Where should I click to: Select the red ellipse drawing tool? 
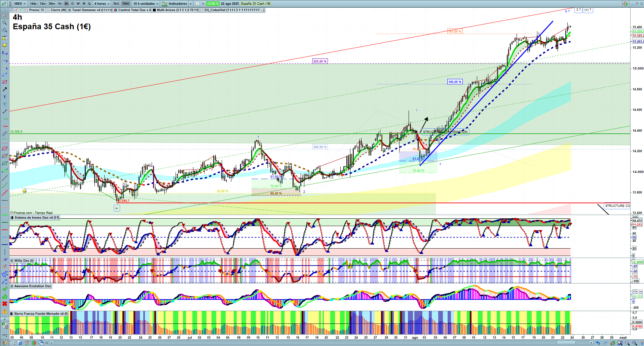(5, 148)
